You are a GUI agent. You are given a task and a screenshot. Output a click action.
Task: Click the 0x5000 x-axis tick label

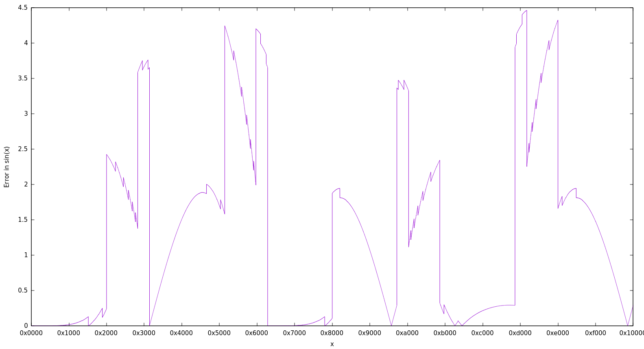tap(219, 333)
